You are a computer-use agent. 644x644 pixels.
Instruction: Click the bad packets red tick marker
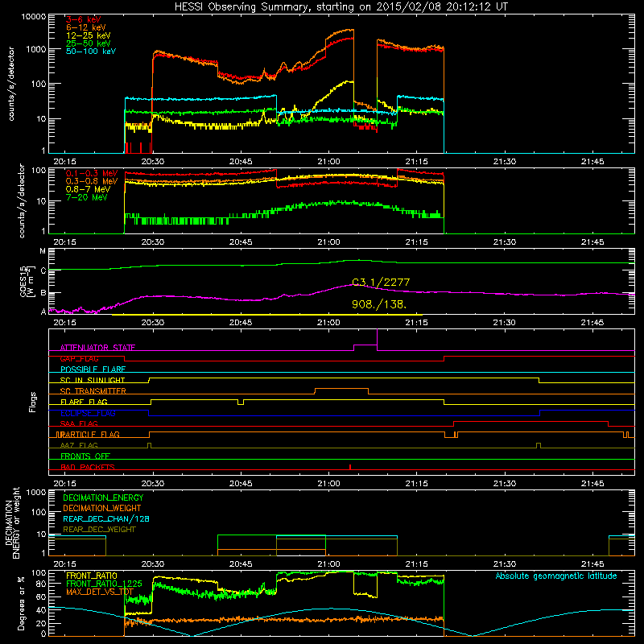(x=350, y=467)
